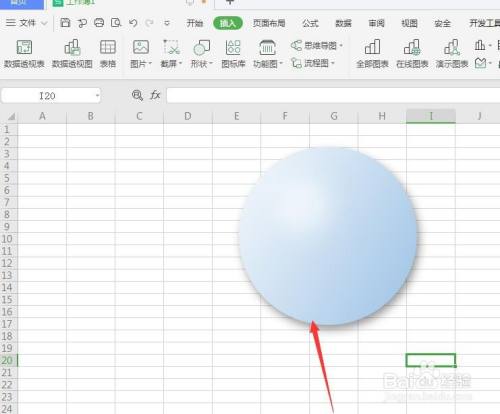Select column B header
The width and height of the screenshot is (500, 414).
pos(91,116)
